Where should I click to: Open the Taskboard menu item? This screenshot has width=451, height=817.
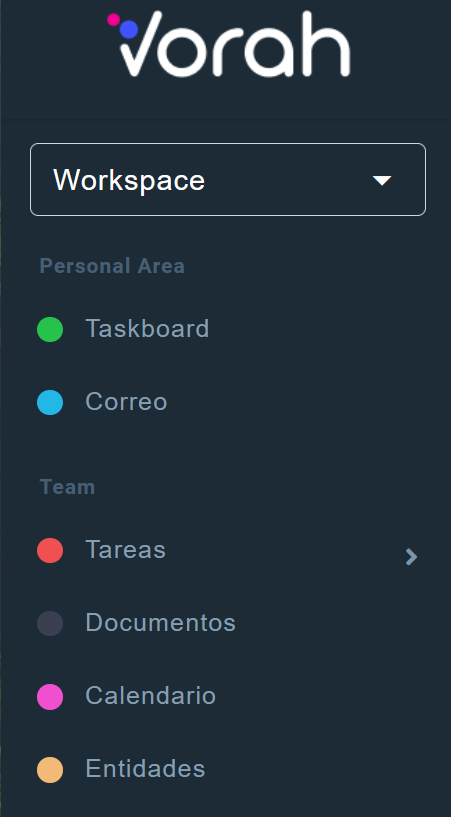click(147, 329)
